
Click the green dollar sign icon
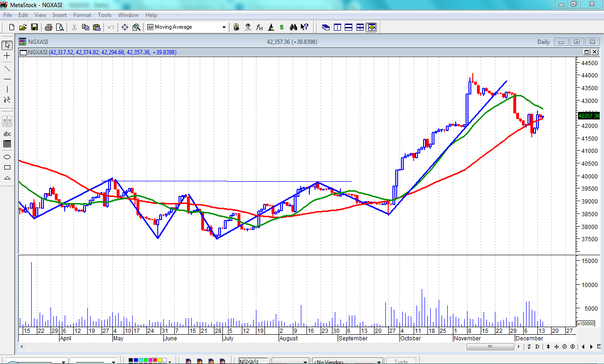[282, 27]
